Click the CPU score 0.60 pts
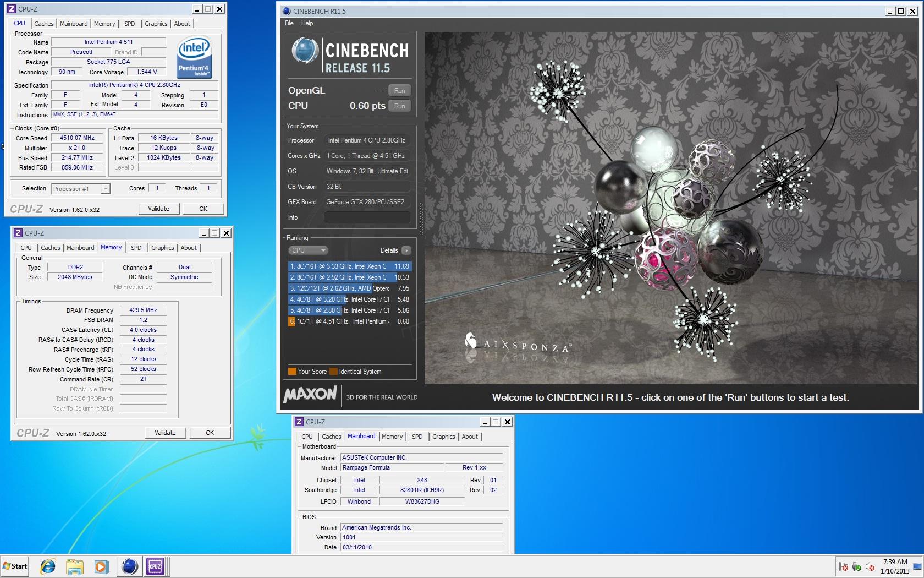This screenshot has height=578, width=924. 367,106
